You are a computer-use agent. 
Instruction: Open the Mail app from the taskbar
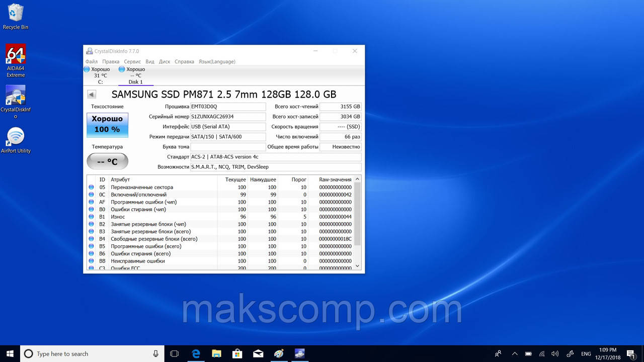click(258, 353)
